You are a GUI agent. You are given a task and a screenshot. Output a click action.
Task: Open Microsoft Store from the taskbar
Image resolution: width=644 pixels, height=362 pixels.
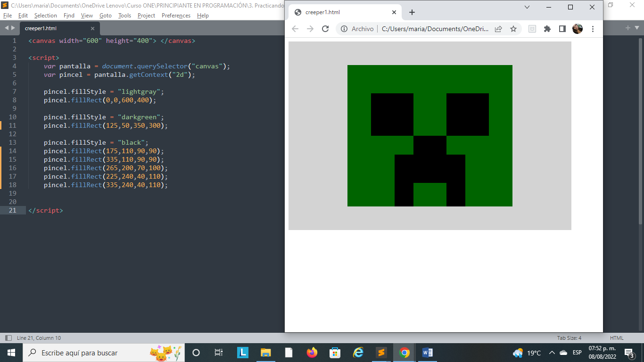click(335, 353)
